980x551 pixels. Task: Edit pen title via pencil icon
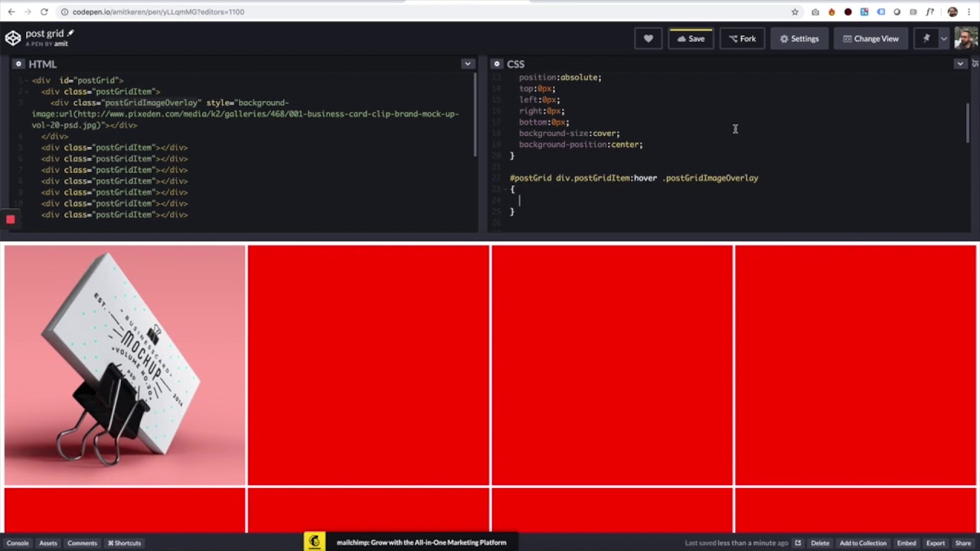tap(70, 33)
